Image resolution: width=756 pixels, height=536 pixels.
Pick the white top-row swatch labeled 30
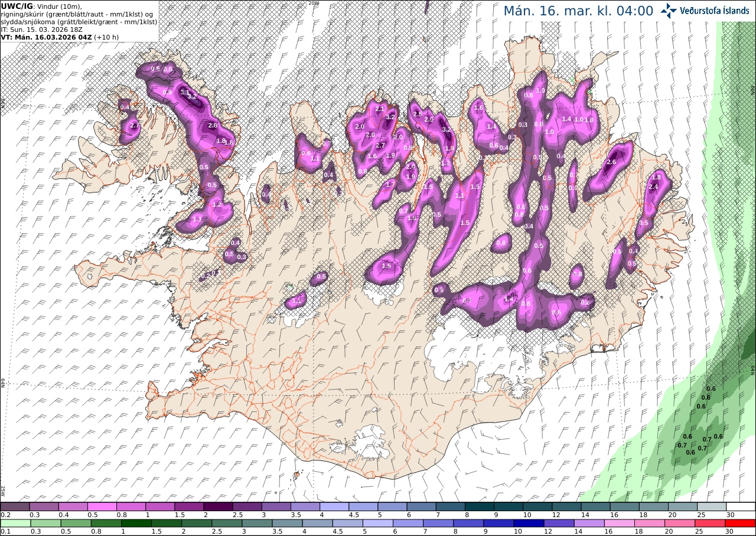(741, 506)
